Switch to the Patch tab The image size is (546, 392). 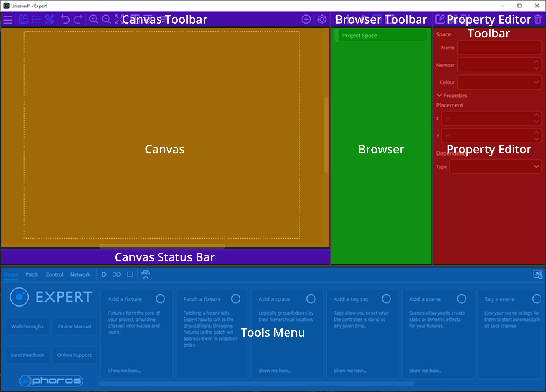32,274
